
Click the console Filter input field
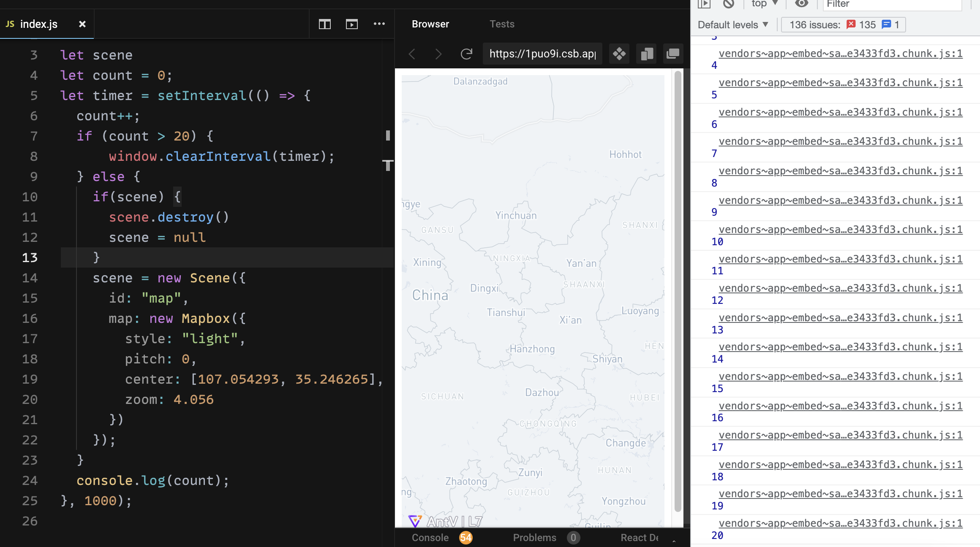pos(891,4)
